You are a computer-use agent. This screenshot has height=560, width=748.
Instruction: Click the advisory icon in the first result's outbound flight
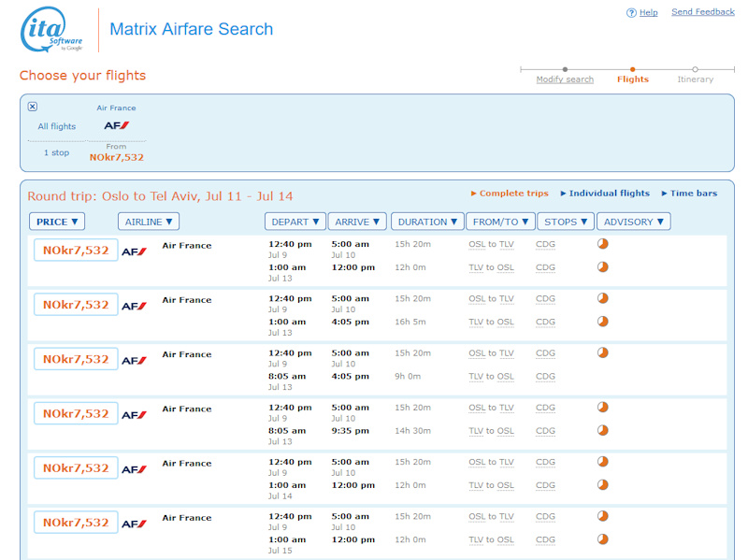[602, 244]
